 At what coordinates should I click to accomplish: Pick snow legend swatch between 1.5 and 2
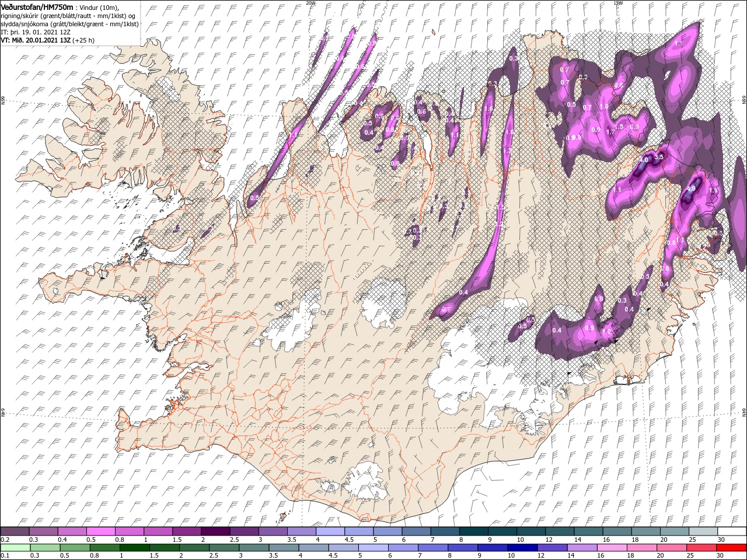click(x=186, y=531)
